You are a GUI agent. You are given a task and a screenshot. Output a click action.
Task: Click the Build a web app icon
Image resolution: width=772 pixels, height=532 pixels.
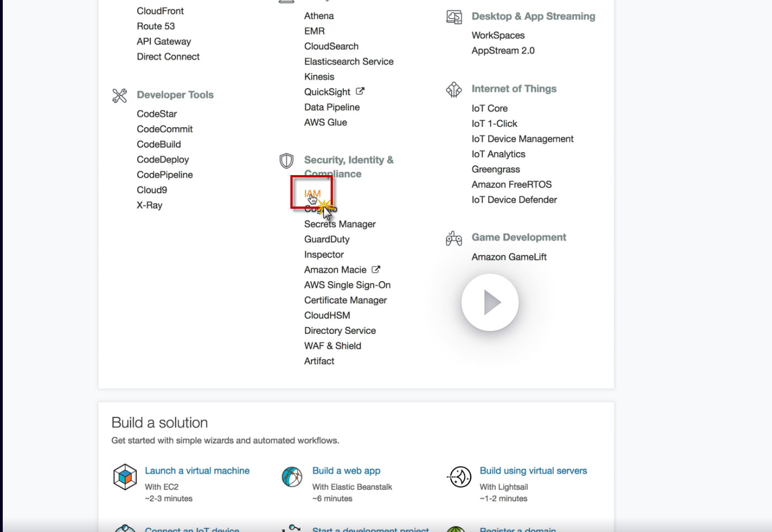(292, 477)
